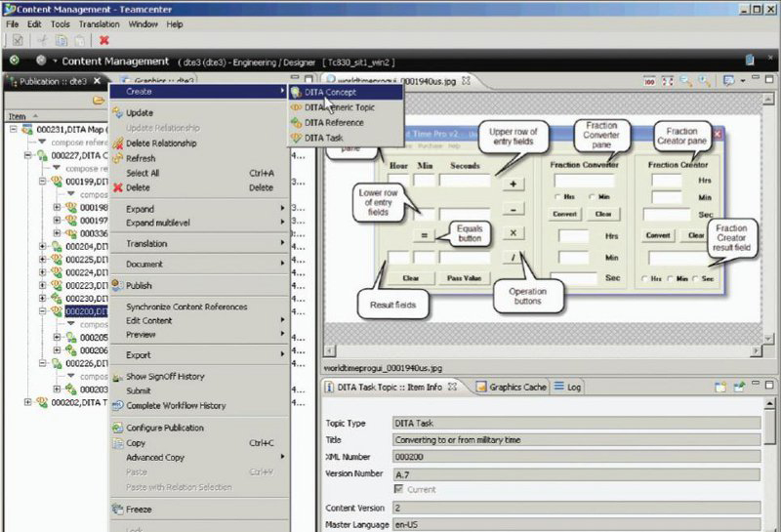Choose DITA Reference from submenu

[346, 123]
